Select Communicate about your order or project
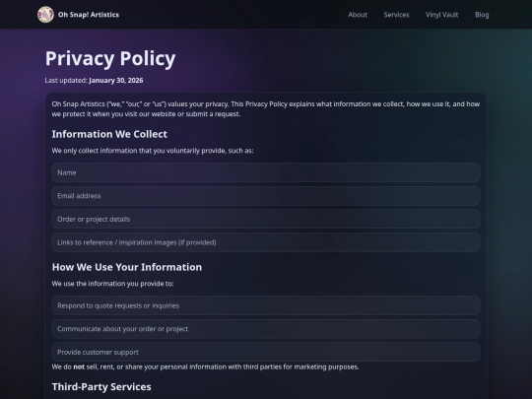The height and width of the screenshot is (399, 532). pos(266,329)
